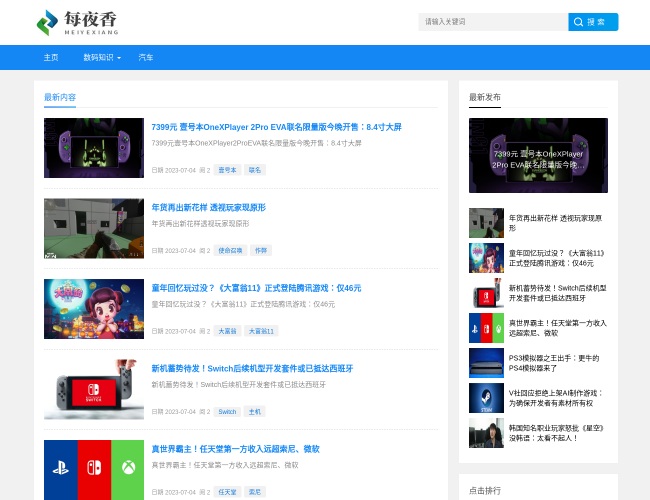Open sidebar link 真世界霸主 任天堂第一方收入
This screenshot has height=500, width=650.
point(558,328)
